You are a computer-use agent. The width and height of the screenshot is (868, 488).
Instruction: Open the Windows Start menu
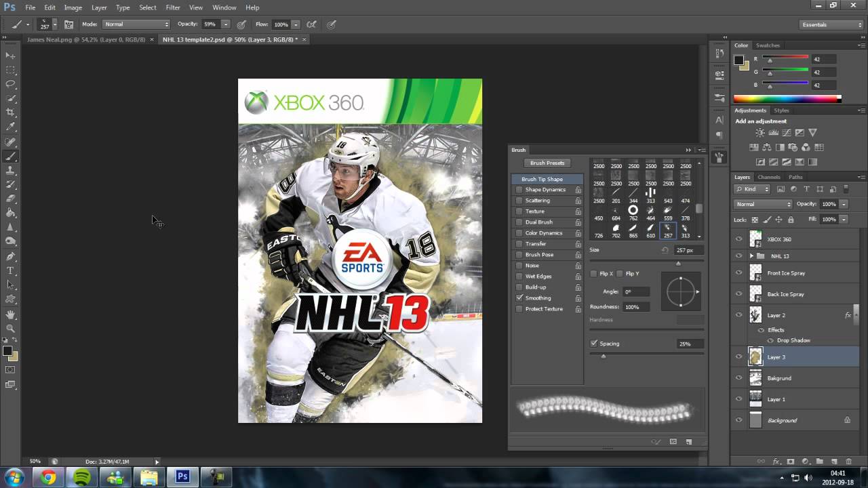pyautogui.click(x=14, y=477)
